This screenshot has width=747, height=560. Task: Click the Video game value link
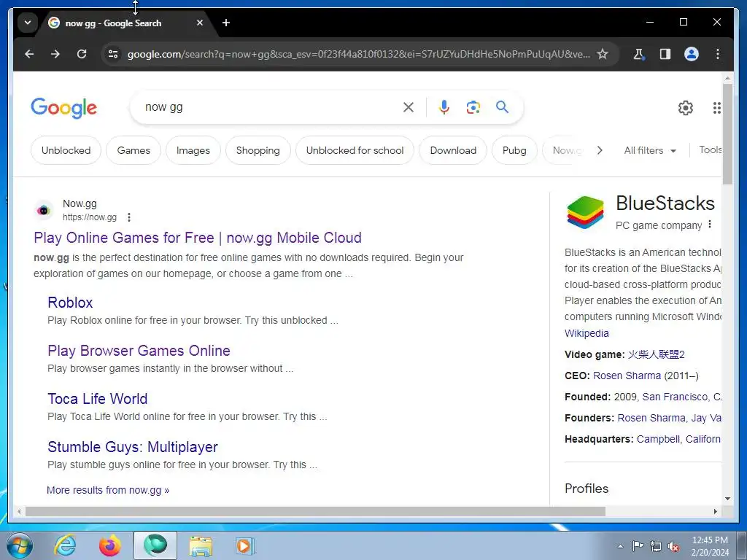pyautogui.click(x=656, y=354)
